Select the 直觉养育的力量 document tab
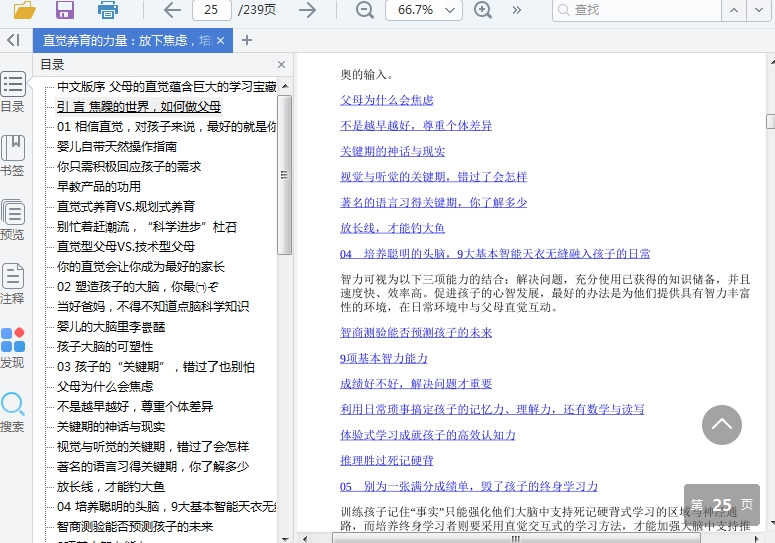Screen dimensions: 775x543 point(127,41)
